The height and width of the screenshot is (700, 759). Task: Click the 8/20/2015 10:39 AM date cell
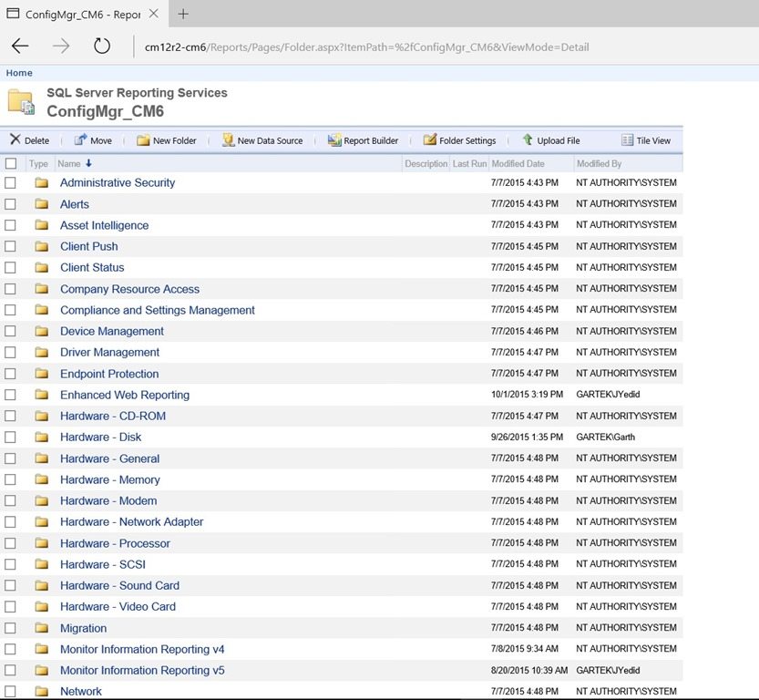click(x=529, y=670)
